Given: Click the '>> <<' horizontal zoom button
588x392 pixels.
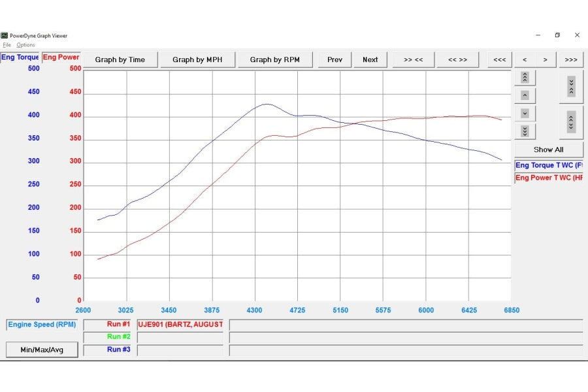Looking at the screenshot, I should tap(413, 59).
